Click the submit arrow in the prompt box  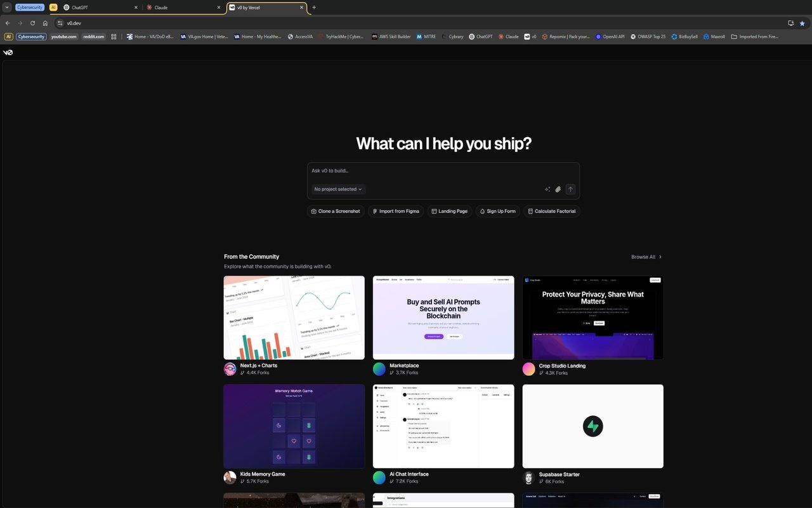click(x=570, y=189)
